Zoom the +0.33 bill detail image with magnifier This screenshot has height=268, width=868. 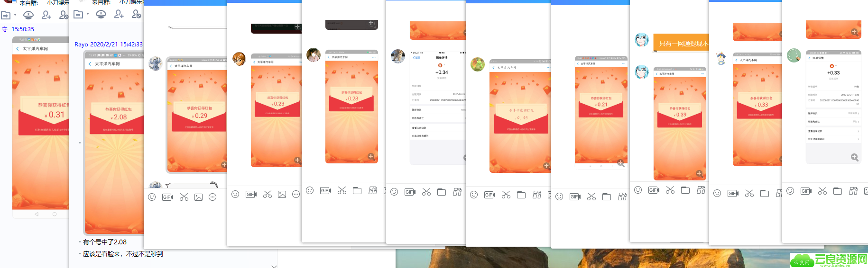(x=854, y=157)
